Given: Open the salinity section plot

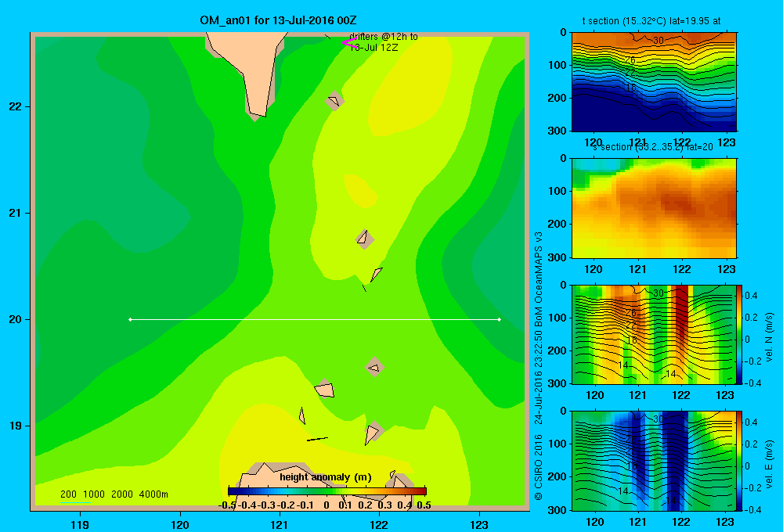Looking at the screenshot, I should [x=654, y=207].
